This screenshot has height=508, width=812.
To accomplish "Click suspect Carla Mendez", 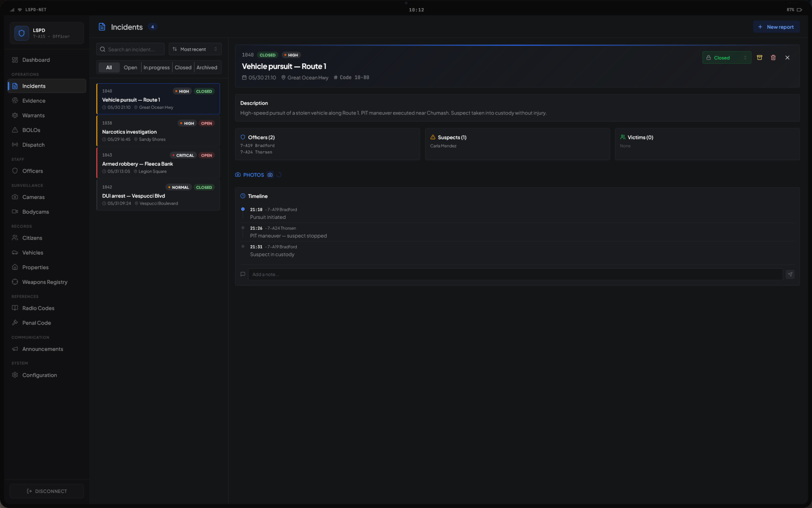I will [x=443, y=146].
